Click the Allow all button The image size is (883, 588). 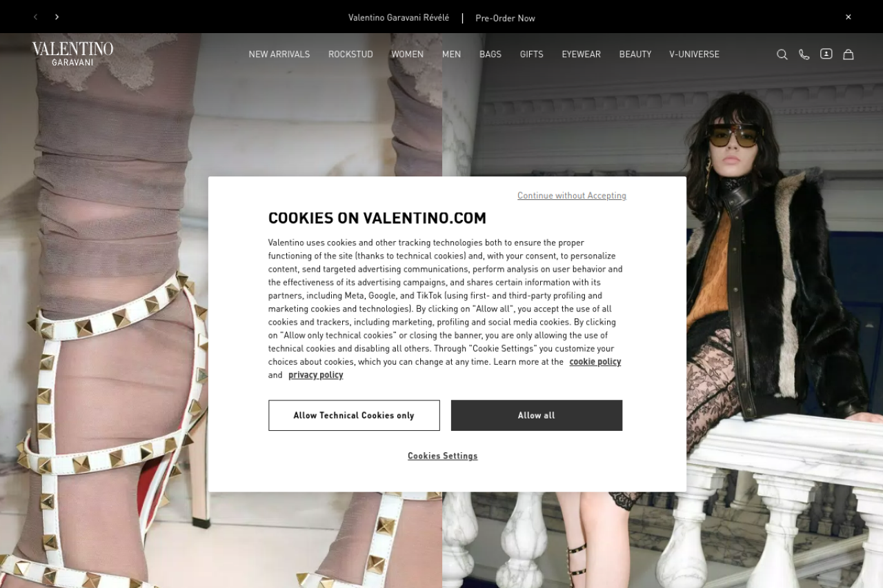point(537,416)
